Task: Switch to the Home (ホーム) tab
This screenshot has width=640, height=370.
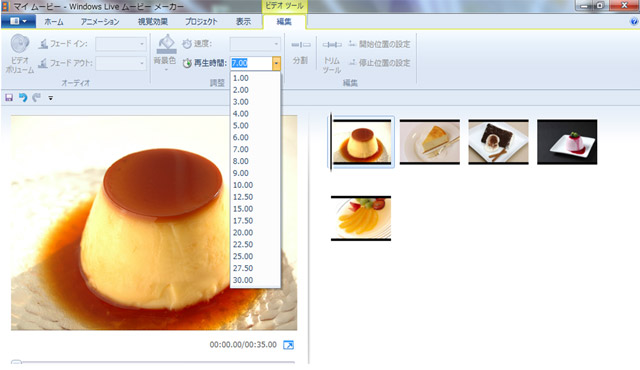Action: click(54, 22)
